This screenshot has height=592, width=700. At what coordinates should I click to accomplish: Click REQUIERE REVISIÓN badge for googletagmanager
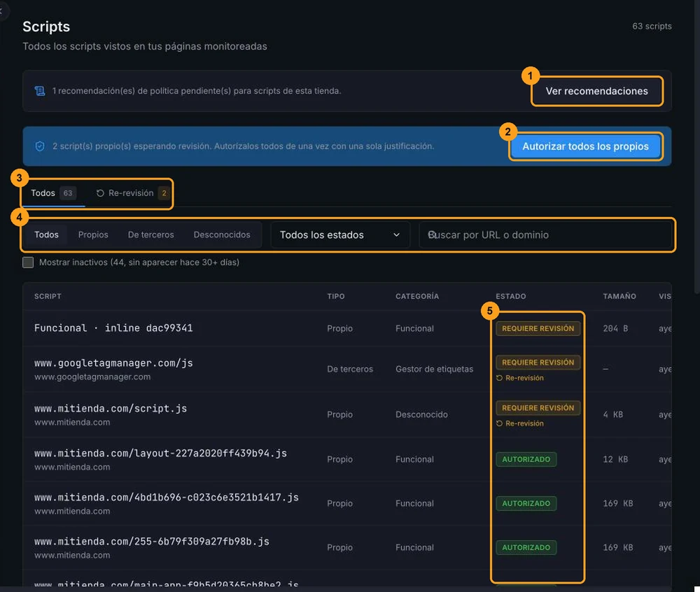[538, 362]
